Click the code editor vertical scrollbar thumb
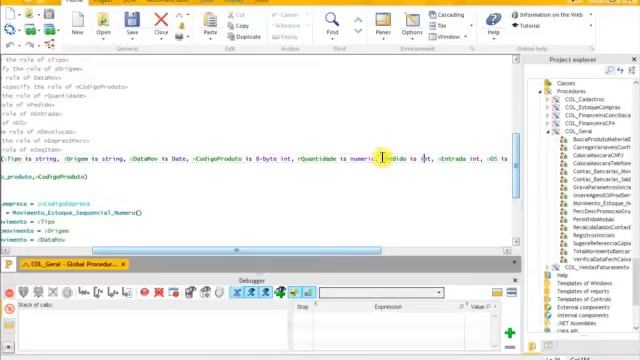 pos(516,165)
